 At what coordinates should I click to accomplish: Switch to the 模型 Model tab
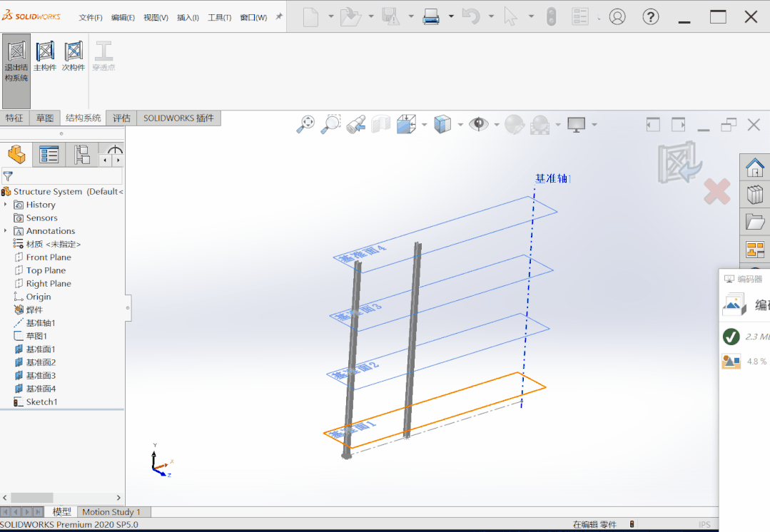61,512
